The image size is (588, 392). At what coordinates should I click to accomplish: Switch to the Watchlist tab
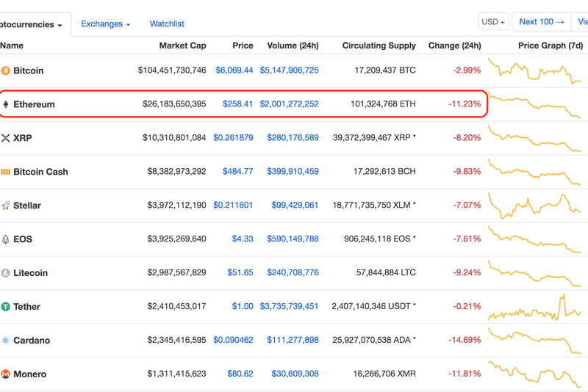pos(167,24)
